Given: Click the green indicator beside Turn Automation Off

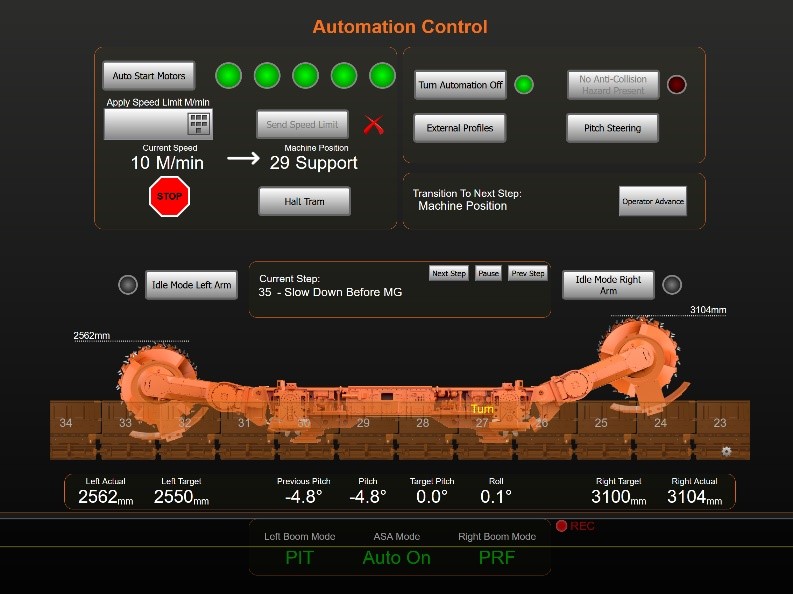Looking at the screenshot, I should (523, 84).
